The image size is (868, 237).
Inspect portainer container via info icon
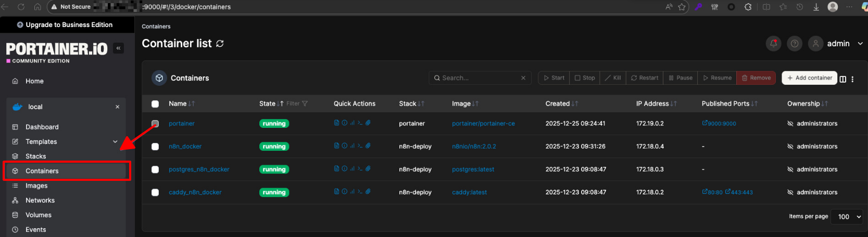(344, 123)
